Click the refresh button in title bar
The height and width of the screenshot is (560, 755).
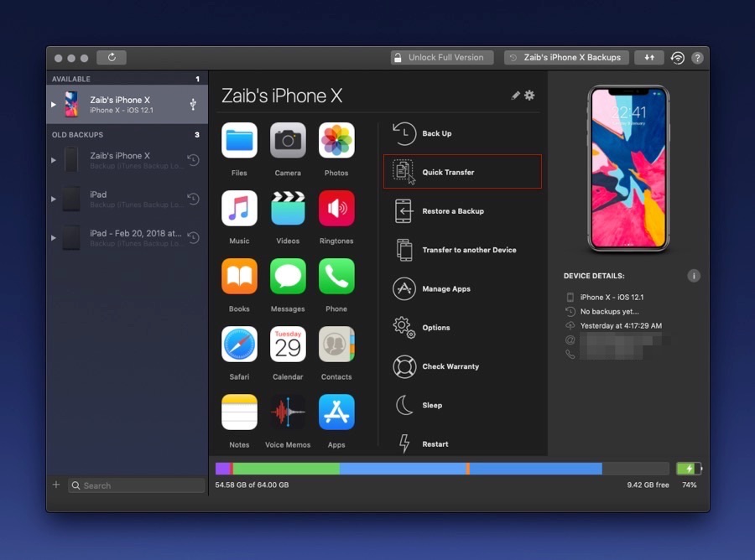[x=112, y=57]
